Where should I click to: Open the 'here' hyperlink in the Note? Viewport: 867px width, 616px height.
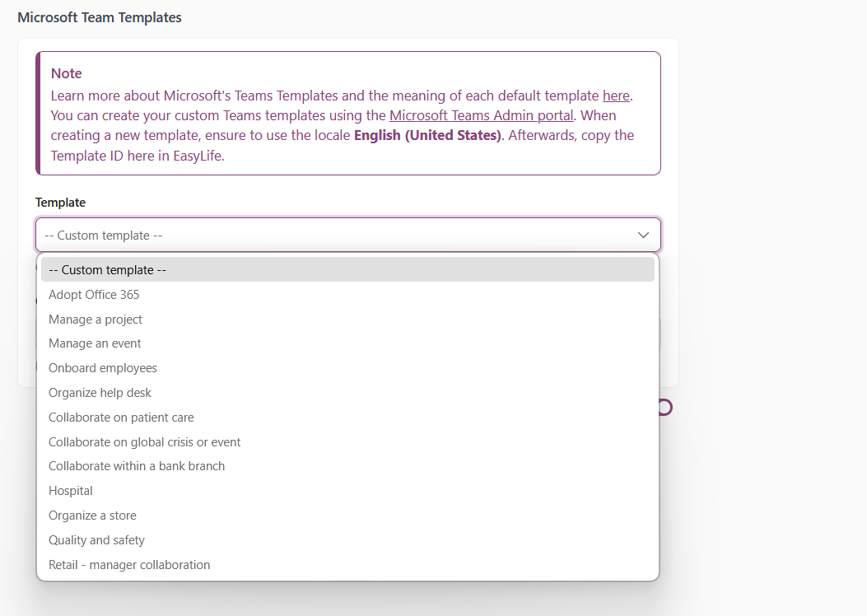[x=616, y=96]
